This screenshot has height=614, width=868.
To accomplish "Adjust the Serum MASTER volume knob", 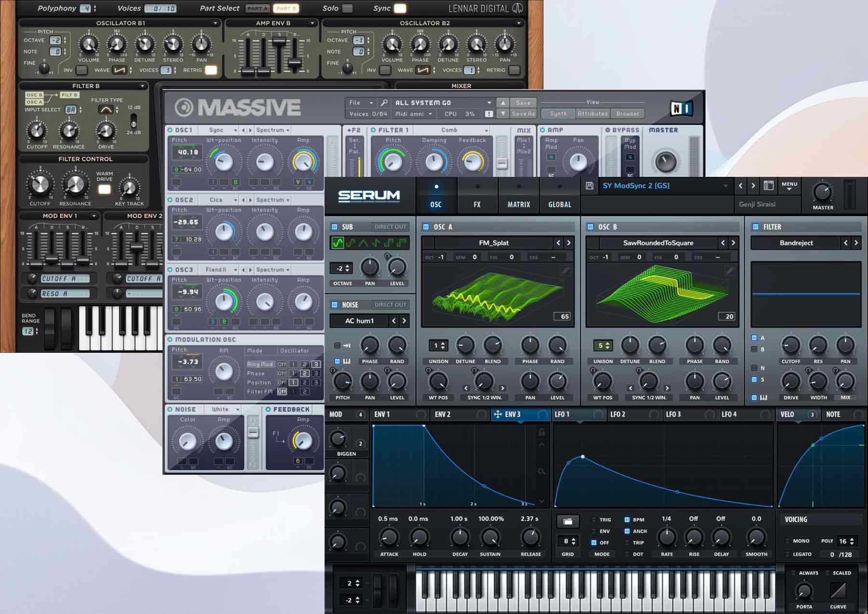I will click(x=822, y=192).
